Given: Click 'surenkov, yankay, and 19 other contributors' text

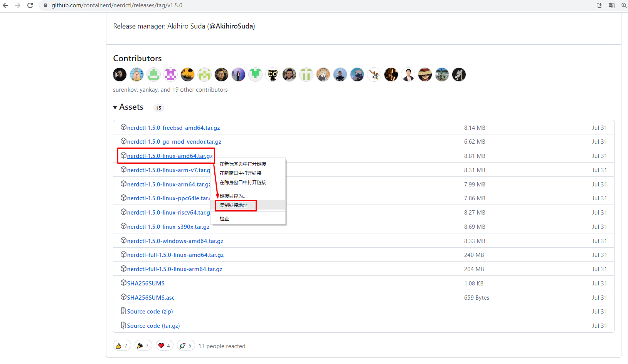Looking at the screenshot, I should pos(170,90).
